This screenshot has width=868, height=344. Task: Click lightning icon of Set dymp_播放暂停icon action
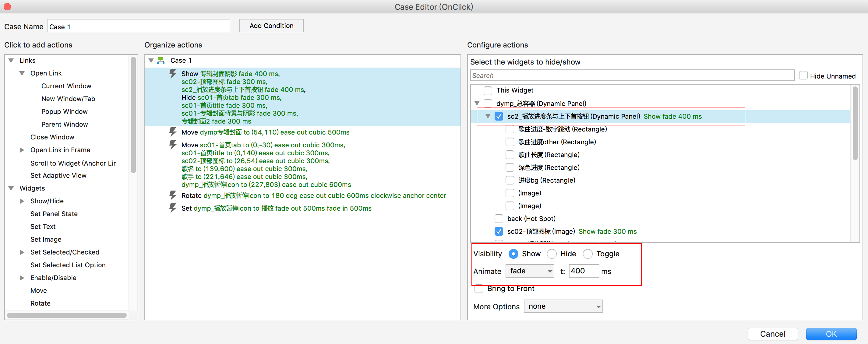pyautogui.click(x=173, y=208)
